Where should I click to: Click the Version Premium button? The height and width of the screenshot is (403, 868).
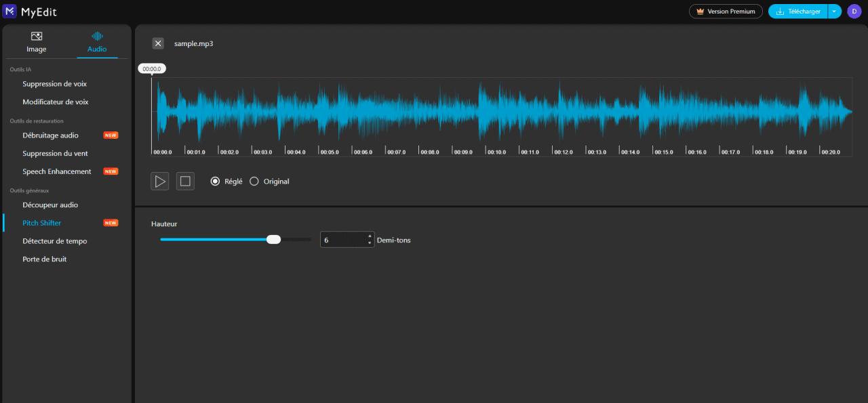[x=726, y=11]
